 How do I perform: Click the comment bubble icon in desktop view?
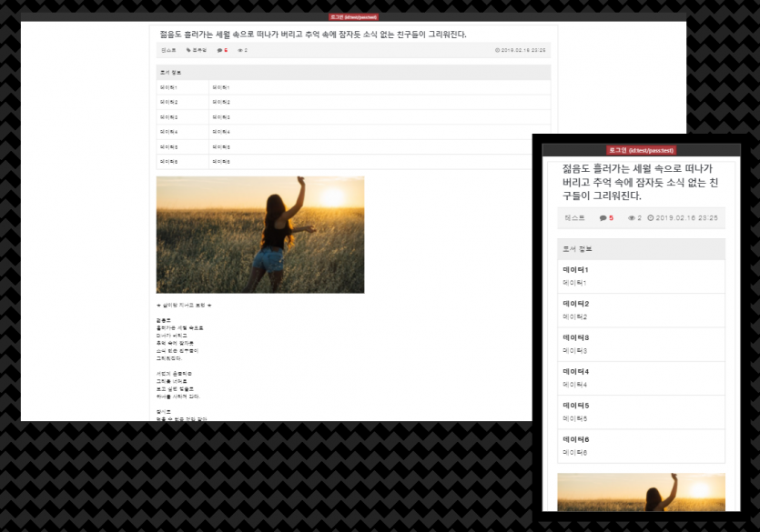219,50
